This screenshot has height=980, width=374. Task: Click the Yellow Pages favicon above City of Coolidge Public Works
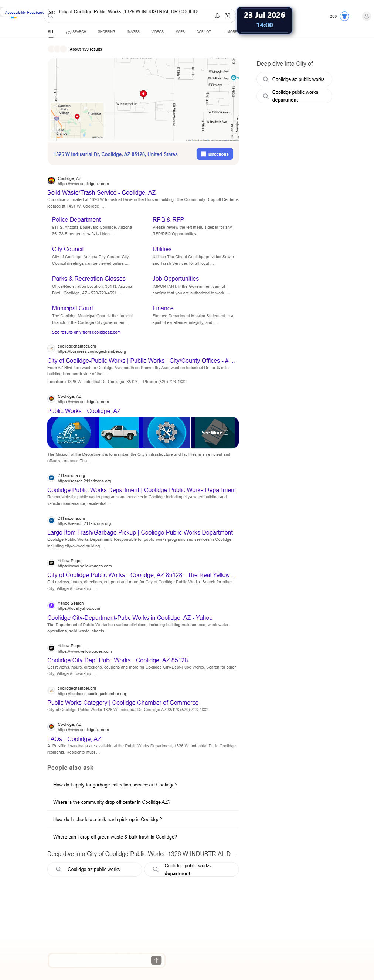51,563
